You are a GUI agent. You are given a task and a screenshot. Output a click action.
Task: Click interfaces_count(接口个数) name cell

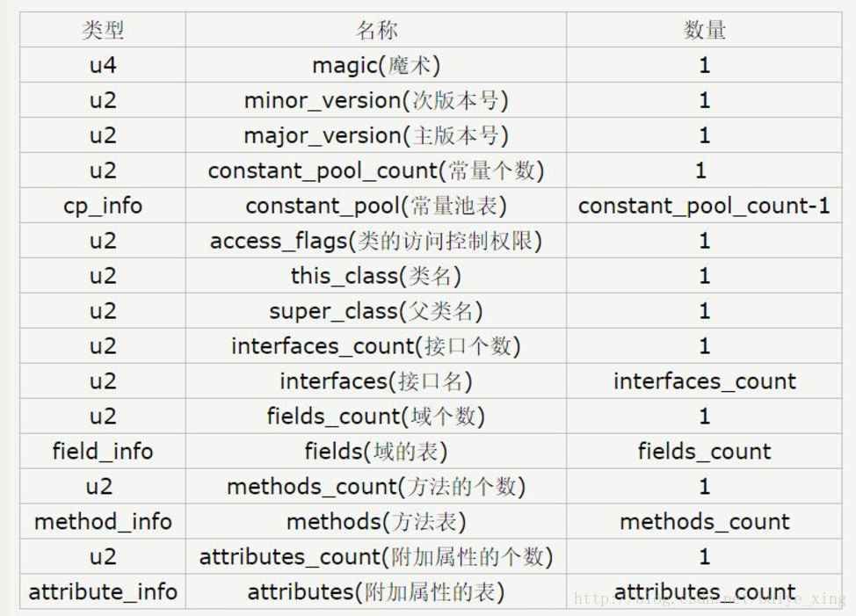375,345
